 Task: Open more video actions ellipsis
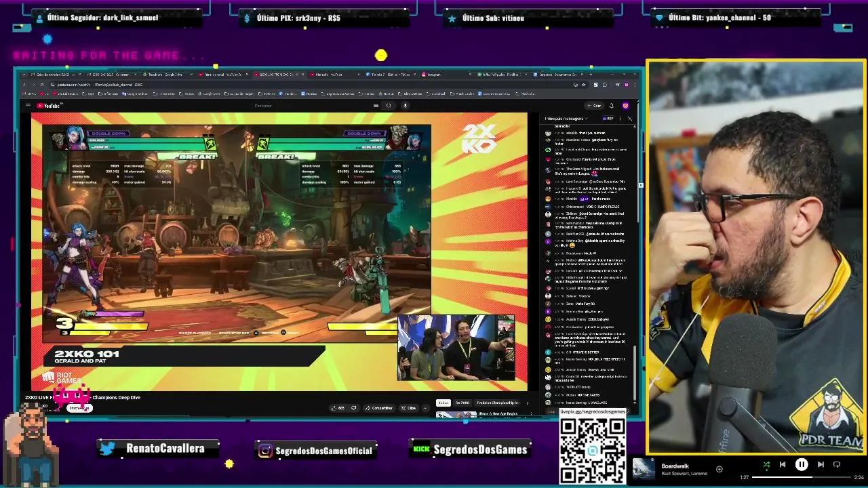pyautogui.click(x=425, y=408)
